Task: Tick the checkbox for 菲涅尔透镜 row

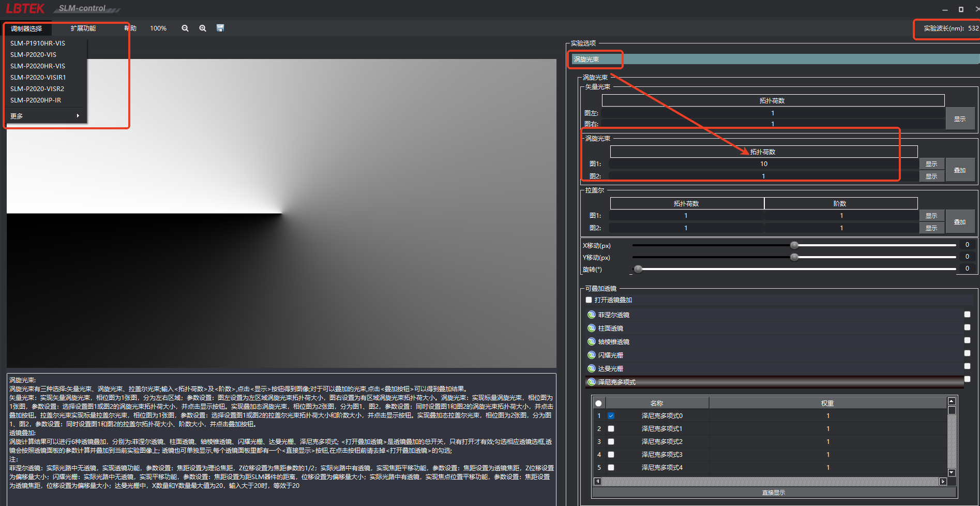Action: [967, 314]
